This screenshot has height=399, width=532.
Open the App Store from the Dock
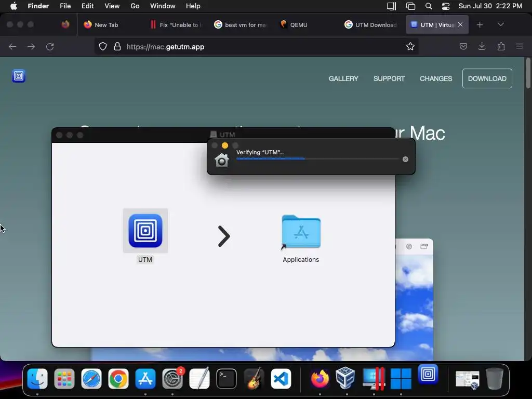coord(145,379)
